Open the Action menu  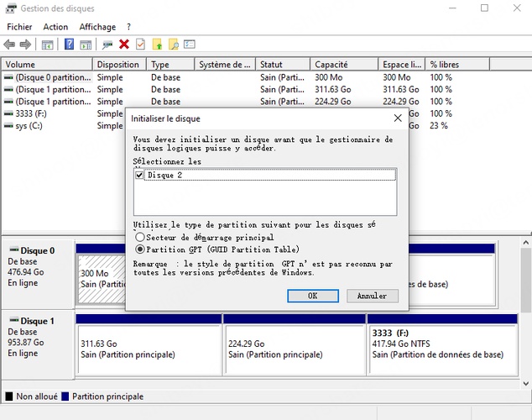pos(55,27)
